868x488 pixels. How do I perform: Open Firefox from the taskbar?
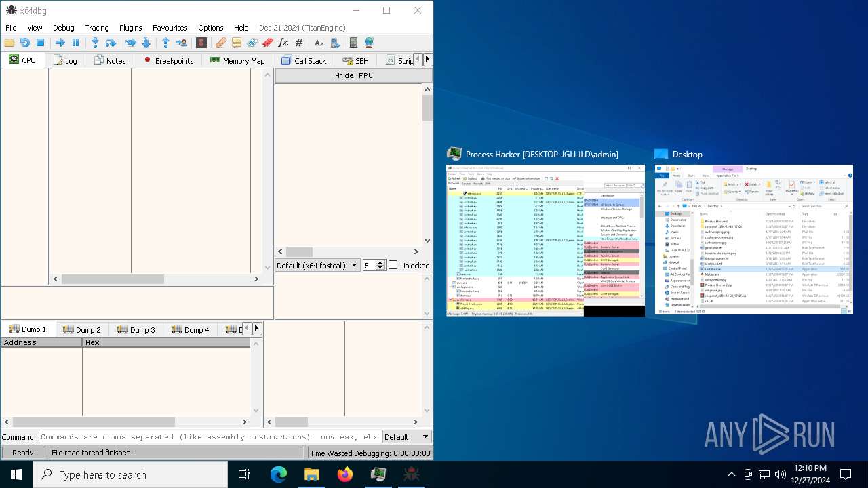(345, 474)
